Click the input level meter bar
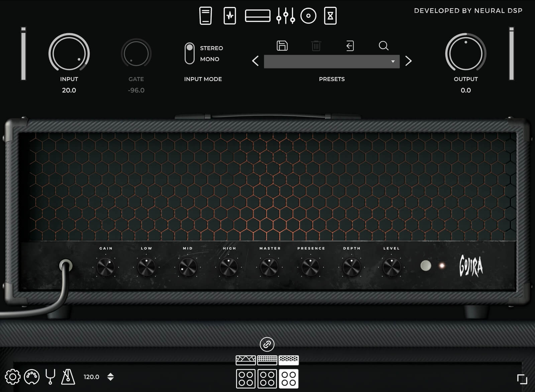The image size is (535, 392). coord(23,53)
